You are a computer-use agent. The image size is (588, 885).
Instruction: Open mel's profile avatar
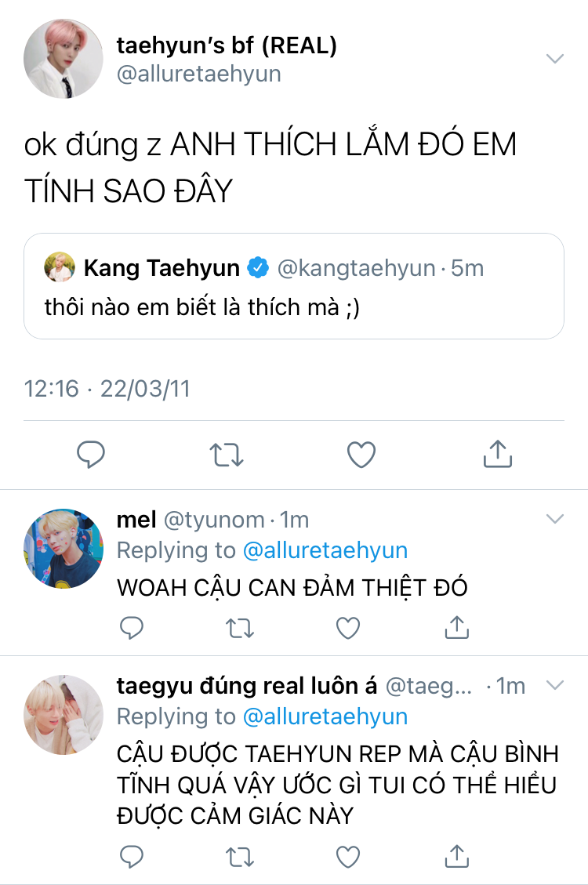[x=64, y=548]
